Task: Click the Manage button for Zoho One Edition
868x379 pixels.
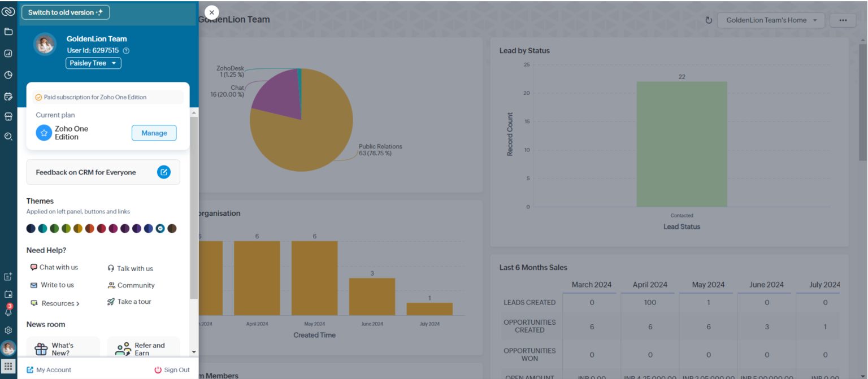Action: tap(154, 133)
